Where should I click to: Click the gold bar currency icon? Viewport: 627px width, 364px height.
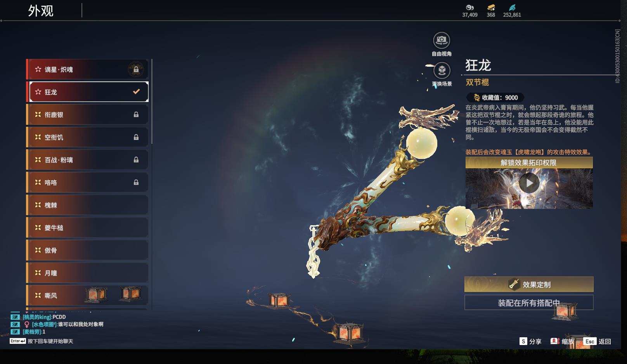(491, 7)
